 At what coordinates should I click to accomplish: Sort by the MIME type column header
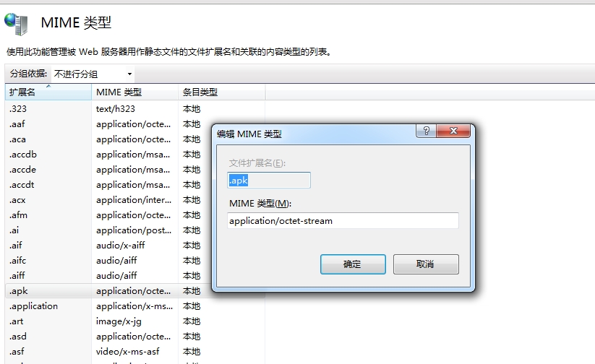[x=134, y=92]
